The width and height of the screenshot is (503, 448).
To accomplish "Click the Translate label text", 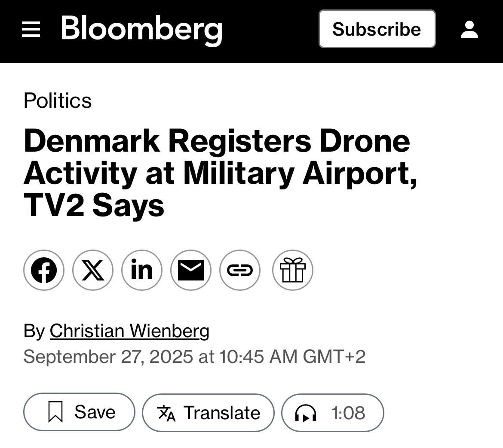I will (222, 413).
